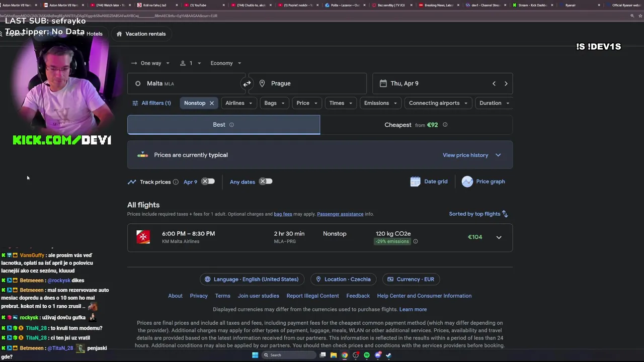Image resolution: width=644 pixels, height=362 pixels.
Task: Open the Emissions filter dropdown
Action: [380, 103]
